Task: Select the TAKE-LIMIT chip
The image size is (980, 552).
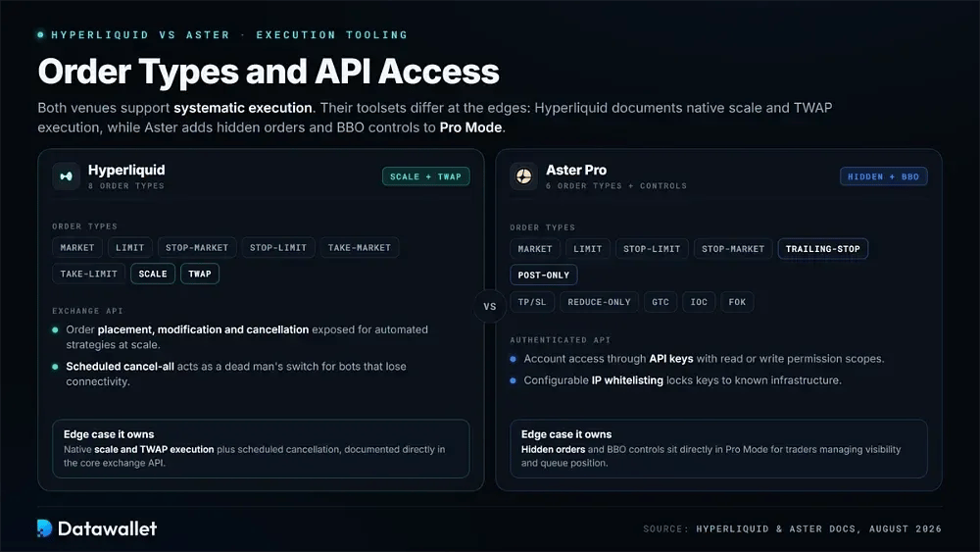Action: [89, 274]
